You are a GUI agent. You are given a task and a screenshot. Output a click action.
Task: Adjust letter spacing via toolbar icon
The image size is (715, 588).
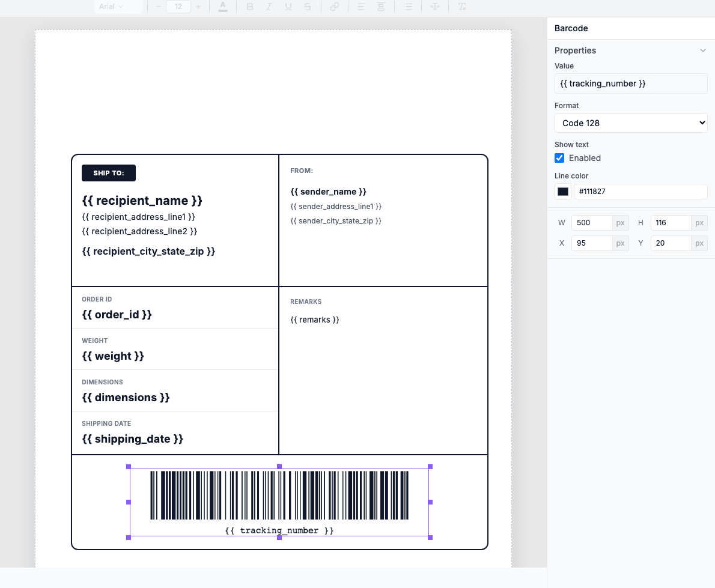tap(434, 7)
